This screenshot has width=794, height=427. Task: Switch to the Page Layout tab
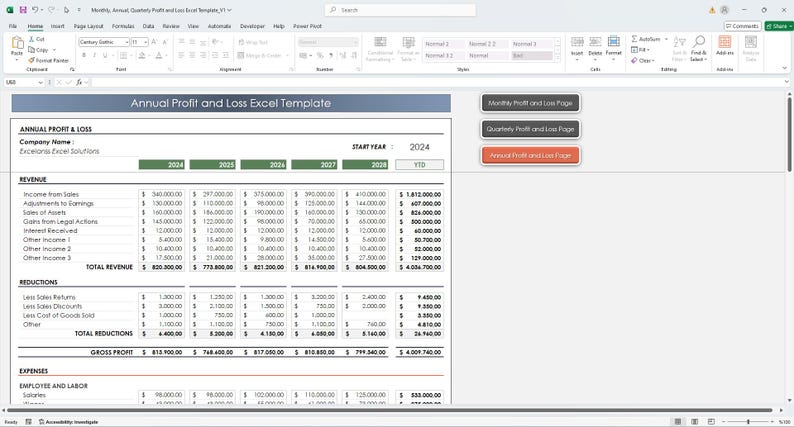(88, 26)
